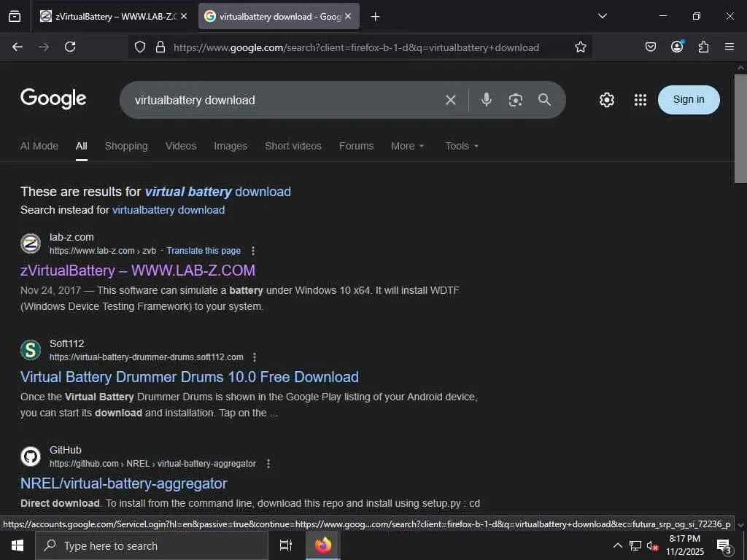Open Windows Task View
This screenshot has width=747, height=560.
tap(286, 545)
